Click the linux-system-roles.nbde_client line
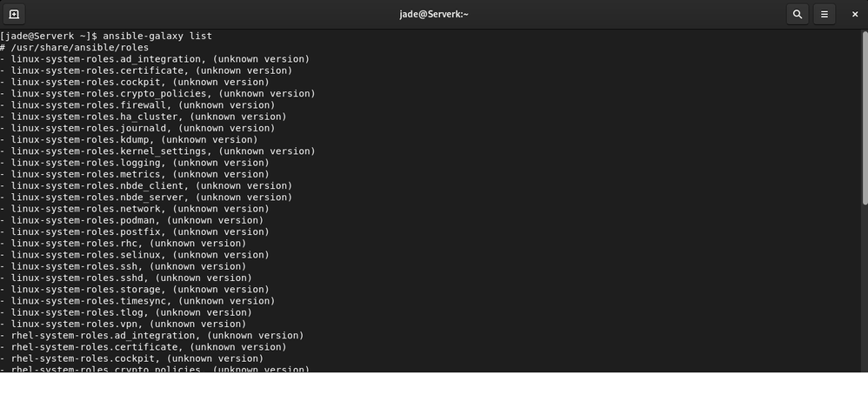Screen dimensions: 868x402 pyautogui.click(x=145, y=185)
